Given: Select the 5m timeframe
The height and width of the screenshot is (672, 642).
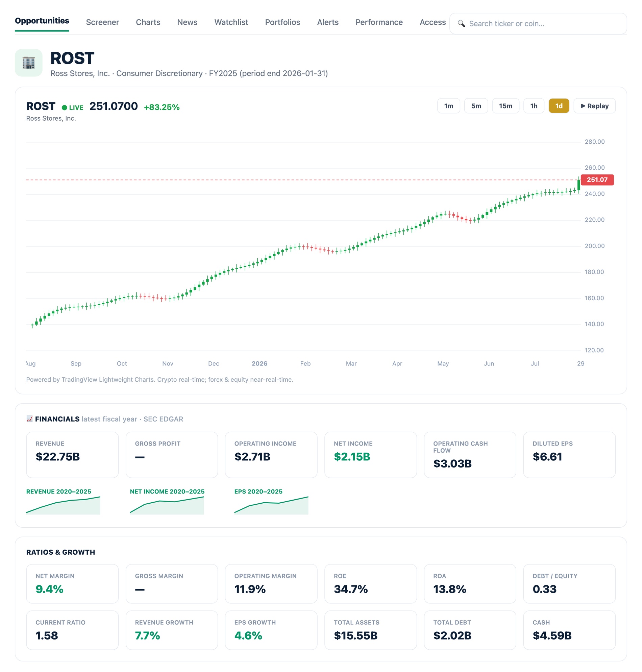Looking at the screenshot, I should pyautogui.click(x=476, y=106).
